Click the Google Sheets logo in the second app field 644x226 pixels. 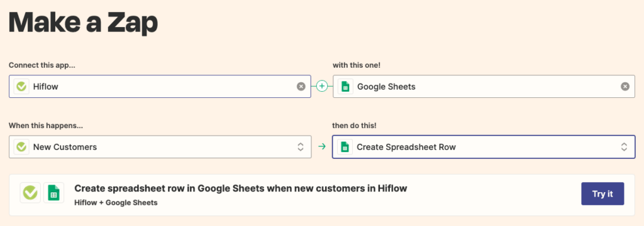pos(345,87)
